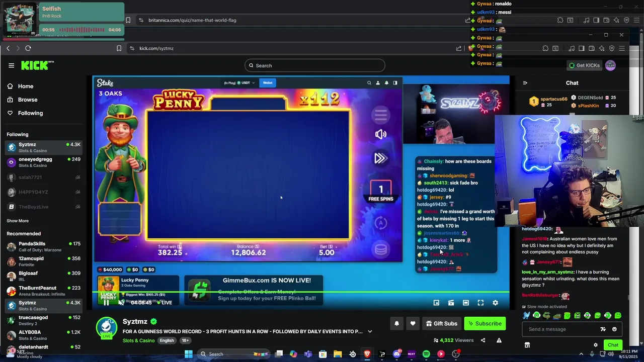The image size is (644, 362).
Task: Share kick.com page via address bar icon
Action: (x=458, y=48)
